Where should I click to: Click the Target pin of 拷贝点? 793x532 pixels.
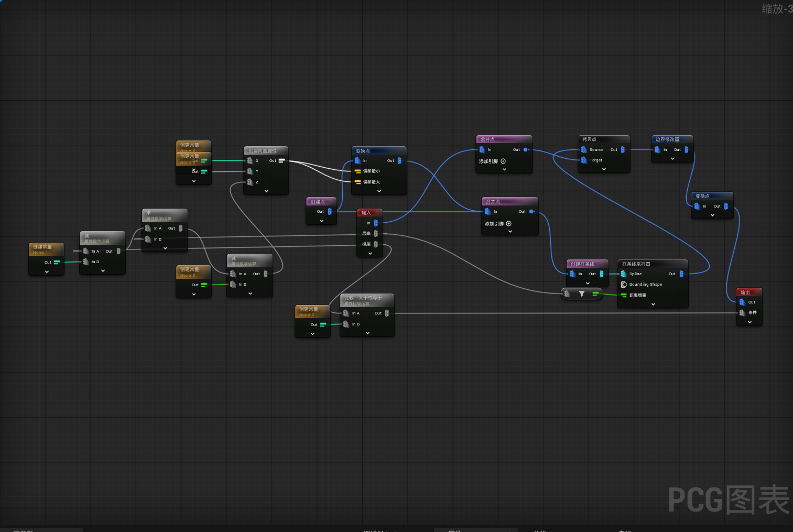(584, 160)
